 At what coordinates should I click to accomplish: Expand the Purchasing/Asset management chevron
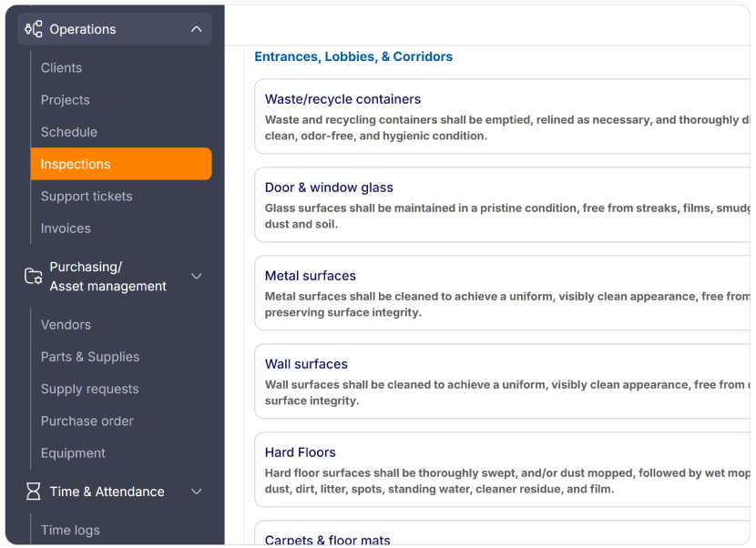pos(196,276)
